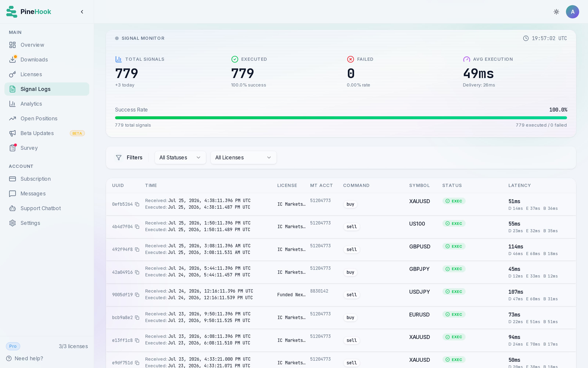Click the STATUS column header
The height and width of the screenshot is (368, 588).
(452, 185)
